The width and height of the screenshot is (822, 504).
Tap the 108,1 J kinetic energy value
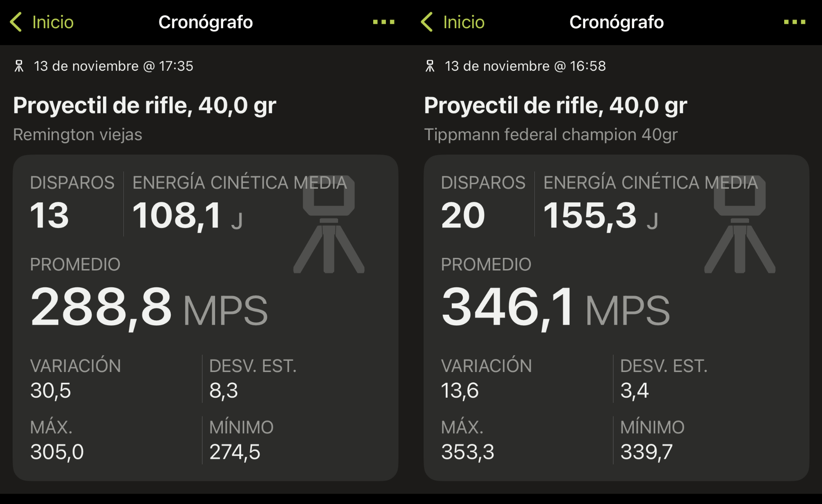click(187, 216)
